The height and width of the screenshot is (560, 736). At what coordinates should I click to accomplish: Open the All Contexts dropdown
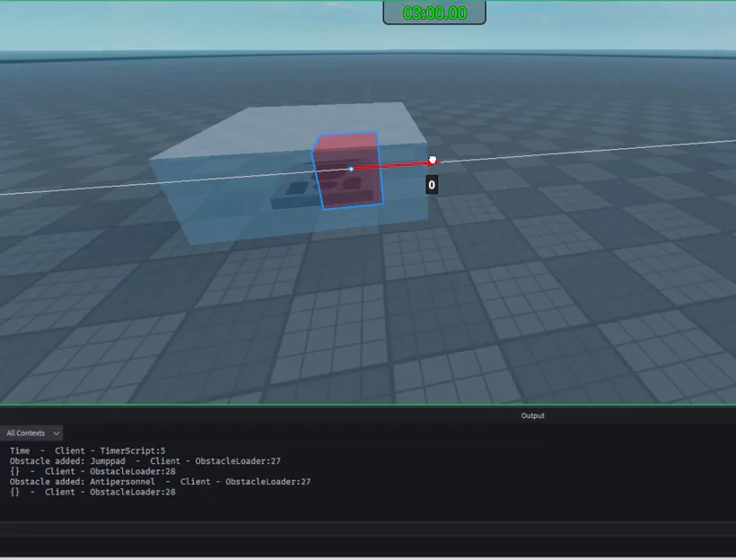(31, 433)
